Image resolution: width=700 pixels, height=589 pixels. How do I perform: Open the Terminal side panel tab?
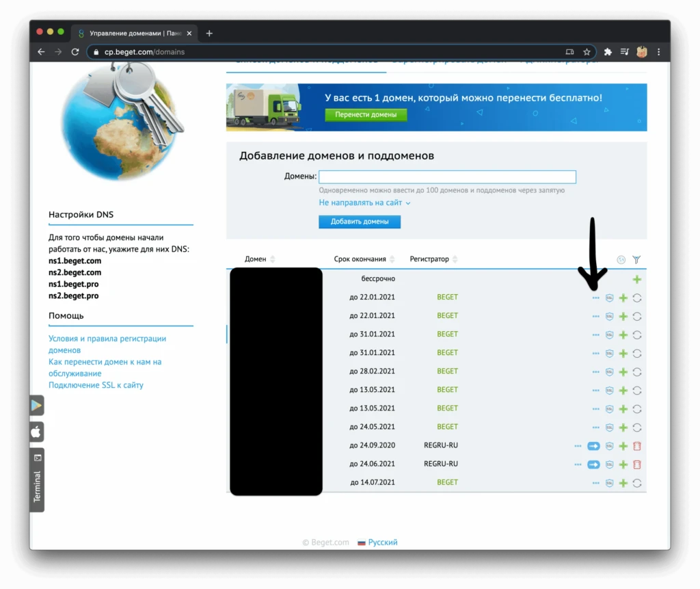pyautogui.click(x=37, y=480)
